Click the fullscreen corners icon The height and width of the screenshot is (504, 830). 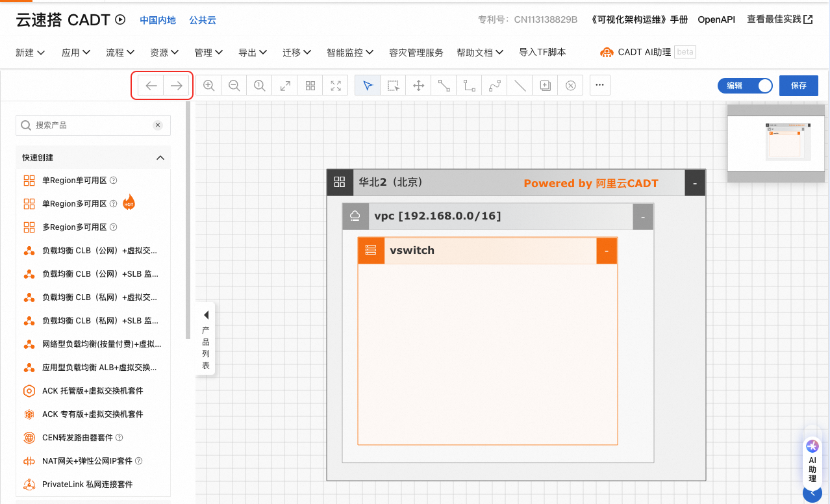pos(335,86)
